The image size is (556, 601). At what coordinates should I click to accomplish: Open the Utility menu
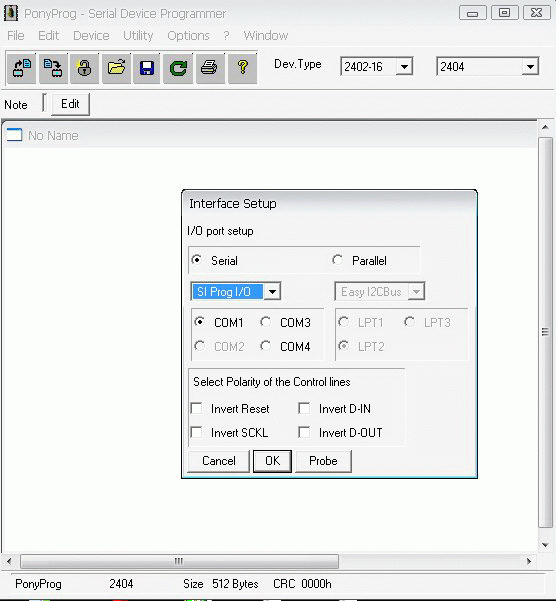(138, 36)
